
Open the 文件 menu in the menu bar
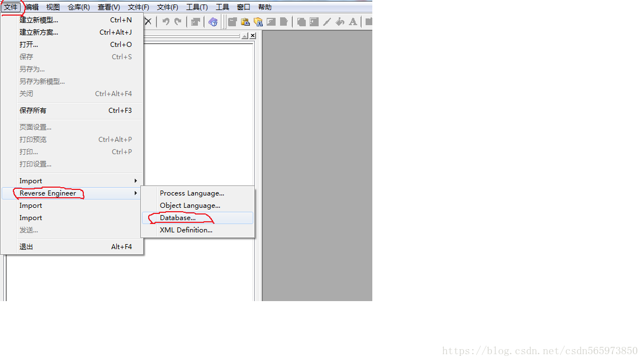[11, 7]
